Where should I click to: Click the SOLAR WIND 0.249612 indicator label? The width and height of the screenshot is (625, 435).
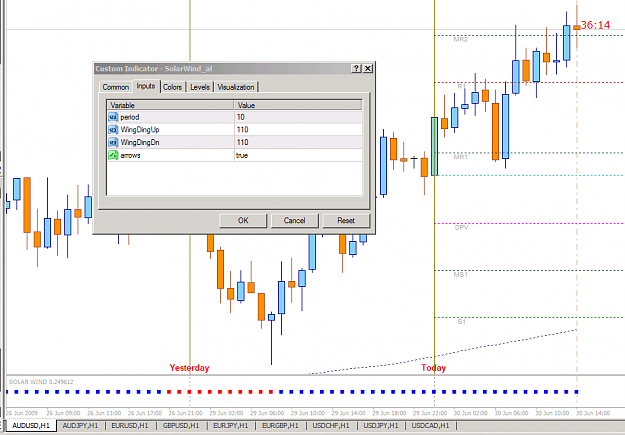pyautogui.click(x=41, y=382)
